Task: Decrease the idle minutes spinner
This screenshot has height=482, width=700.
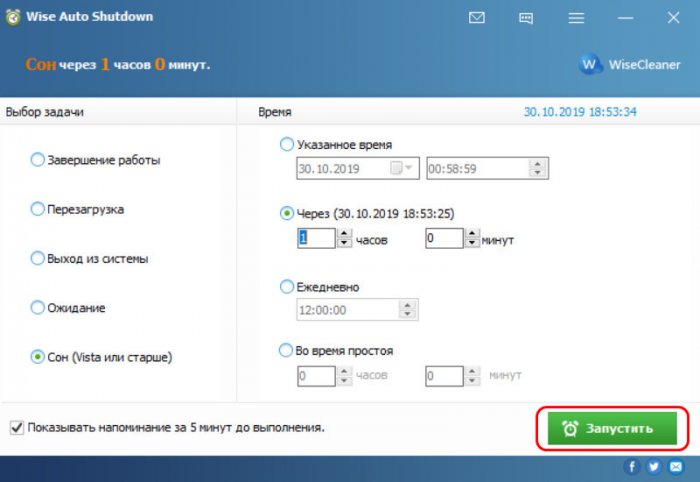Action: [x=472, y=381]
